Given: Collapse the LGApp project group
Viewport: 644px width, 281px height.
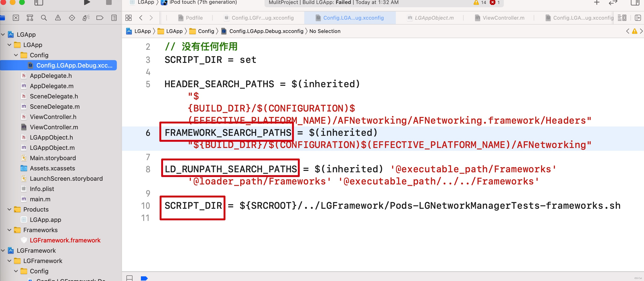Looking at the screenshot, I should point(3,35).
